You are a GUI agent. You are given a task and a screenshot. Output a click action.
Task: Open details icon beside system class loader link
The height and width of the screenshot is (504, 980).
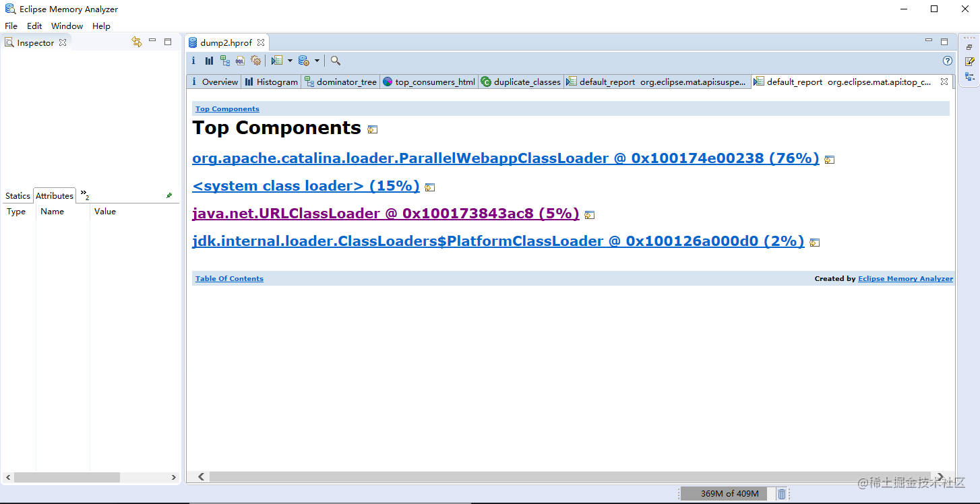pyautogui.click(x=429, y=187)
